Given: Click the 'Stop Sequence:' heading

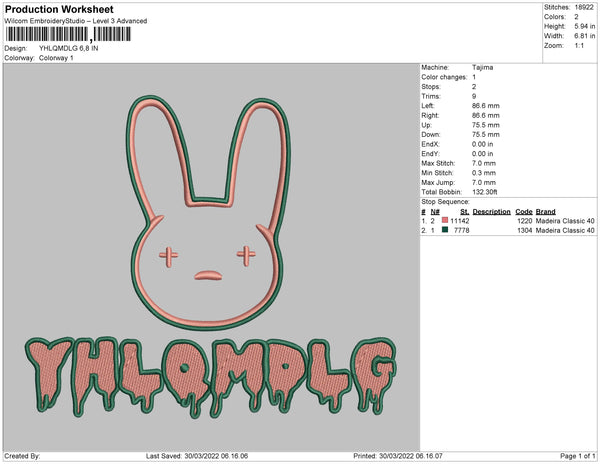Looking at the screenshot, I should (x=445, y=202).
